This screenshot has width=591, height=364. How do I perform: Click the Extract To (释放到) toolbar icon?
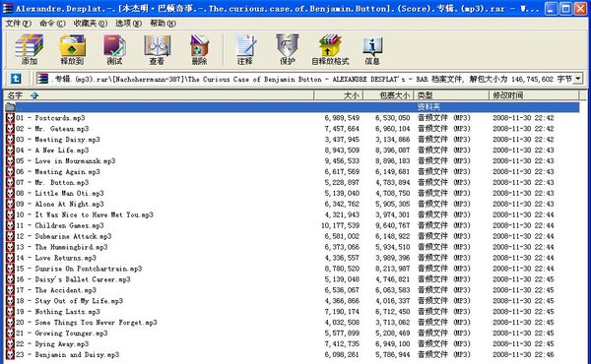click(x=72, y=49)
